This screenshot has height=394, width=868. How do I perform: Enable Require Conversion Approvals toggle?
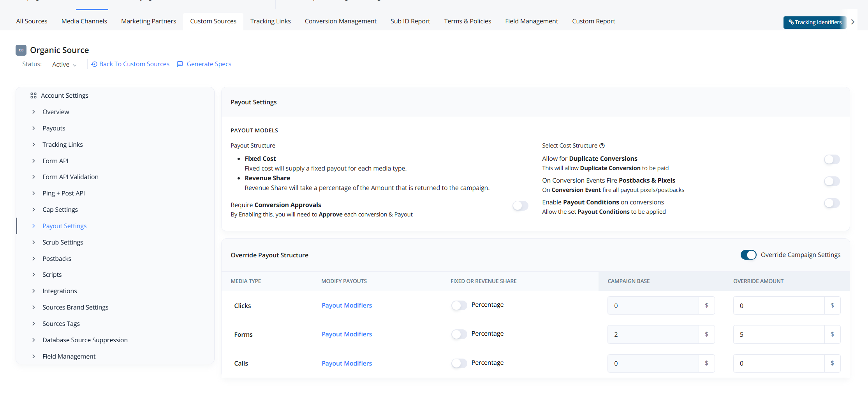point(520,206)
